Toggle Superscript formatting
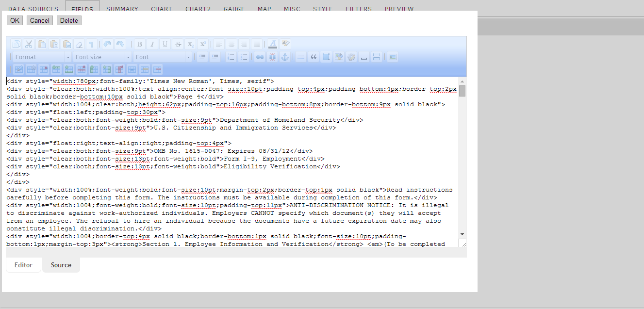Screen dimensions: 644x309 [203, 44]
